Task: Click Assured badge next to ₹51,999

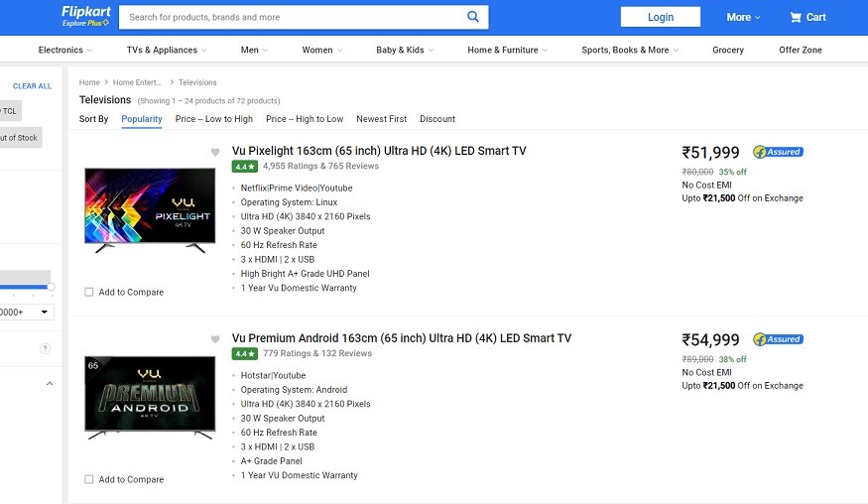Action: tap(779, 152)
